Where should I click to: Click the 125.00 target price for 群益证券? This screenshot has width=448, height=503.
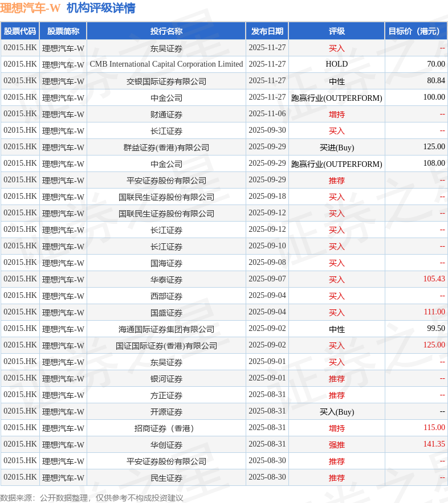[x=434, y=146]
